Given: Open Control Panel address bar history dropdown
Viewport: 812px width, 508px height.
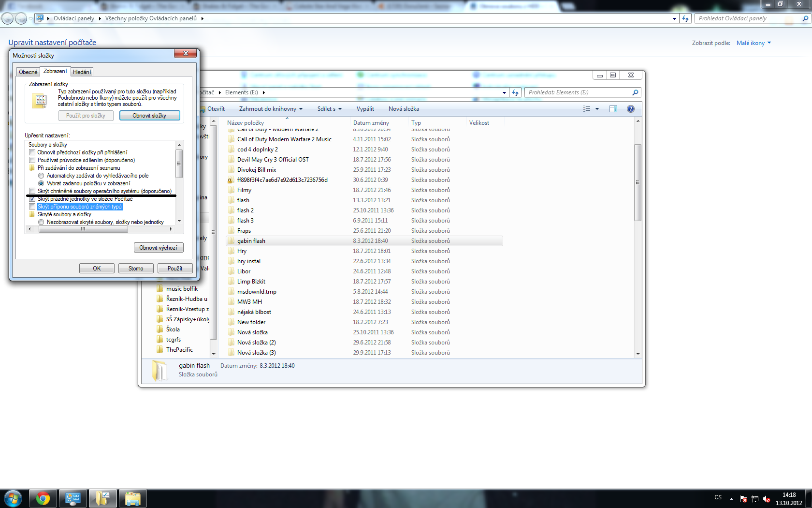Looking at the screenshot, I should pyautogui.click(x=675, y=18).
